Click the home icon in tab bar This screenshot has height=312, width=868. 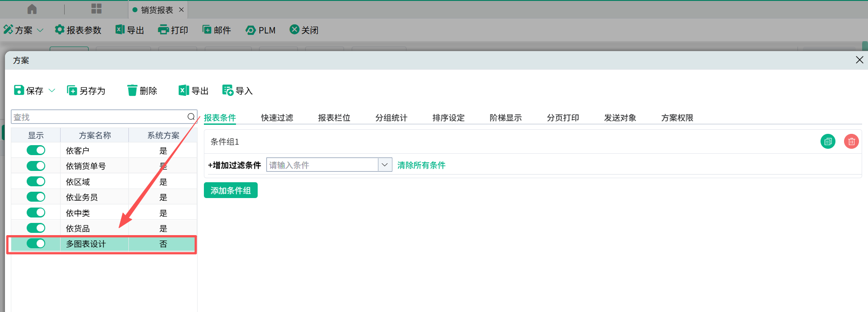(32, 9)
